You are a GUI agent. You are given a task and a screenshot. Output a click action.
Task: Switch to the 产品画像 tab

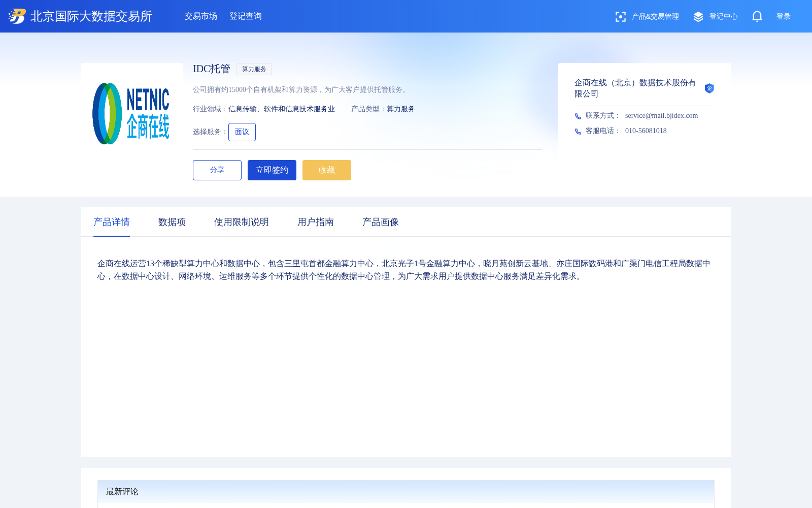pyautogui.click(x=381, y=222)
